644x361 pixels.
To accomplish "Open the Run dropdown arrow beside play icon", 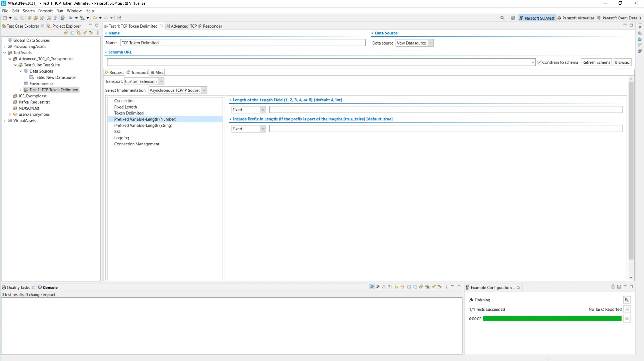I will [x=76, y=18].
